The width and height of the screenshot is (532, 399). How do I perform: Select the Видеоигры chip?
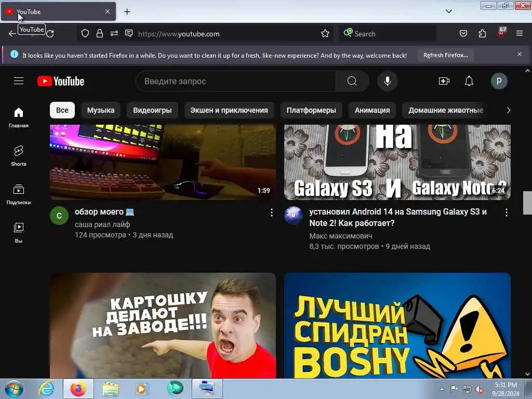152,110
